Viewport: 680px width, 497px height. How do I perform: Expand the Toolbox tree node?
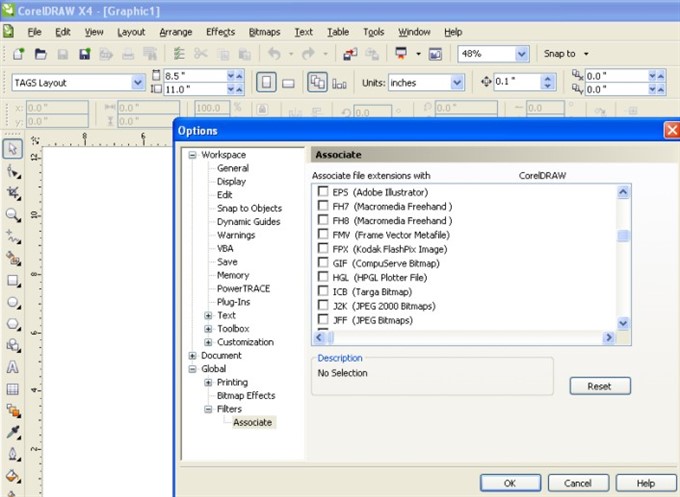[x=208, y=329]
